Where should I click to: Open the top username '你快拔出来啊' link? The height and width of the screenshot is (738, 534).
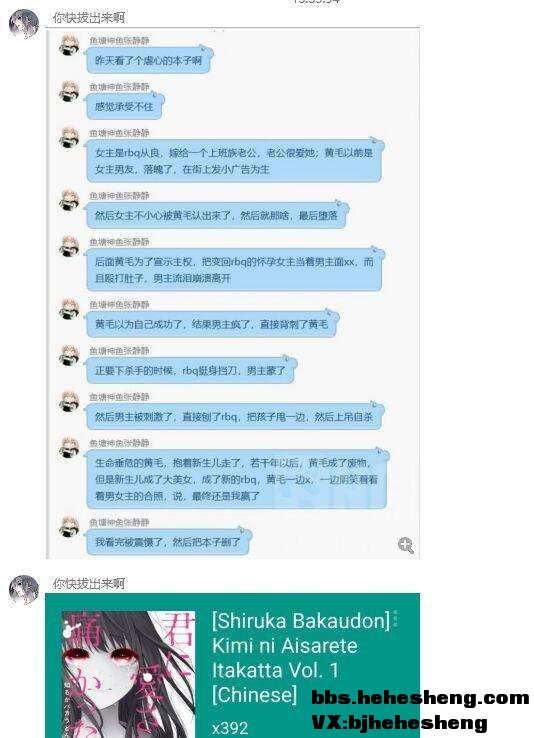[x=89, y=17]
